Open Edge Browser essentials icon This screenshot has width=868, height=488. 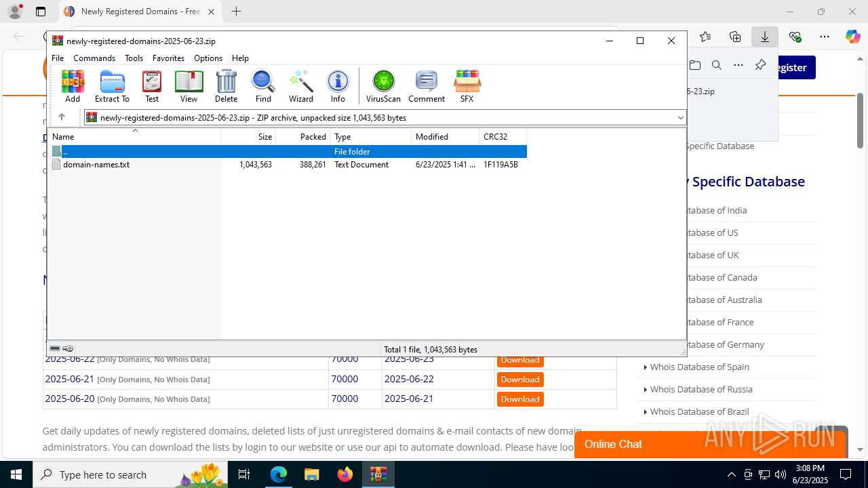795,37
